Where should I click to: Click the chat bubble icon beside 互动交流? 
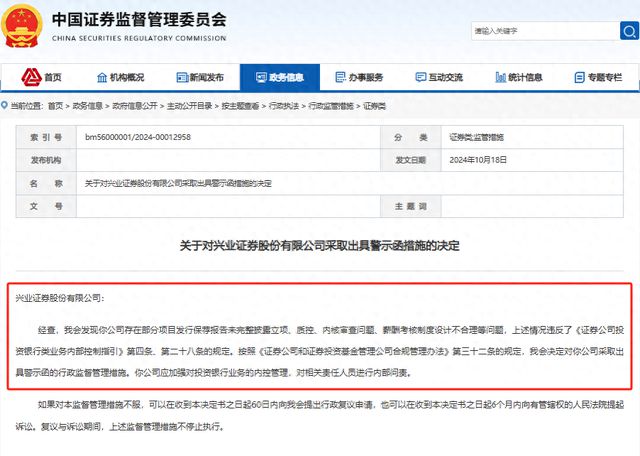420,77
